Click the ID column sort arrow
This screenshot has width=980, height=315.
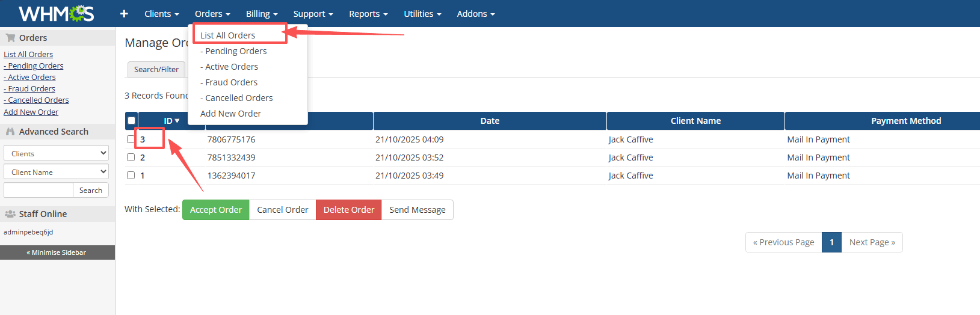point(177,121)
